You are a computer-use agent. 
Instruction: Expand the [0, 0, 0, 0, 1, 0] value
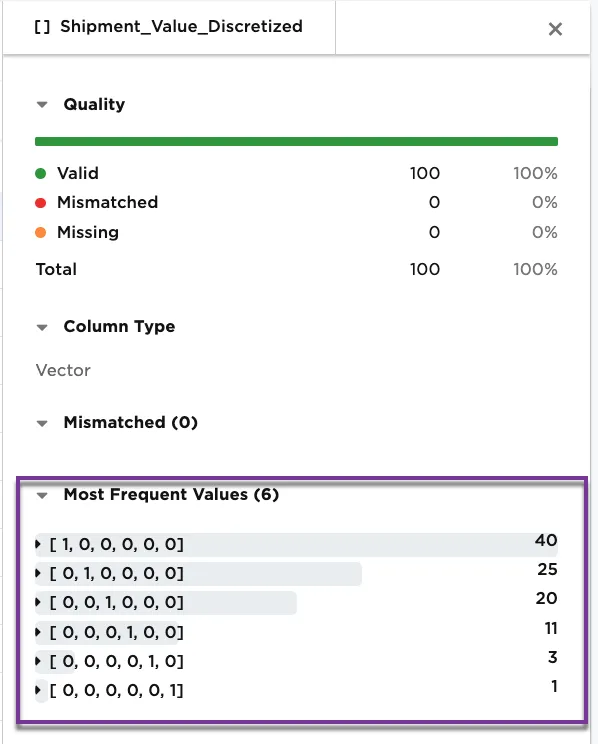38,661
